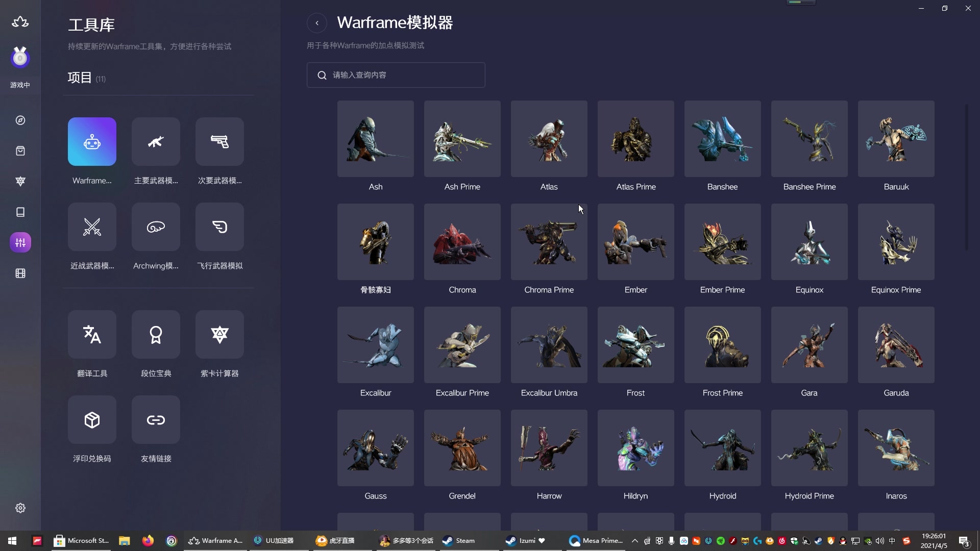Open the film strip sidebar icon
The width and height of the screenshot is (980, 551).
pos(20,273)
